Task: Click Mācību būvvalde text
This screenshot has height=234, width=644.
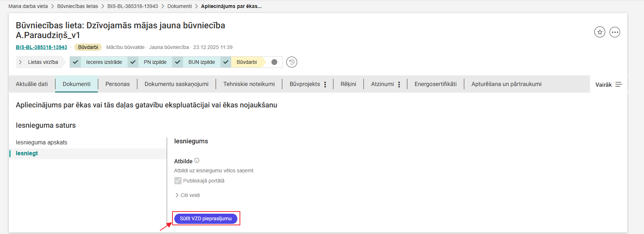Action: pos(125,47)
